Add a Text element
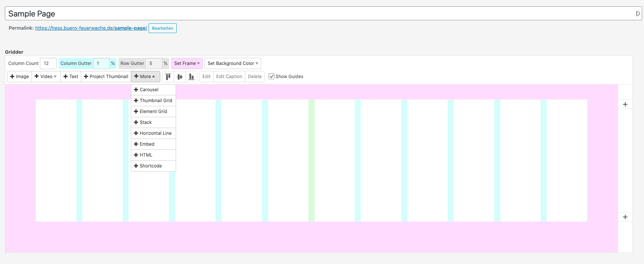This screenshot has height=264, width=644. point(71,77)
